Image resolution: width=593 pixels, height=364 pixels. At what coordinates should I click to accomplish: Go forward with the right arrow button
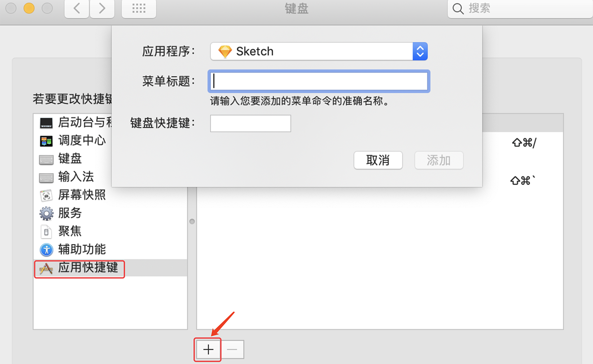click(x=102, y=9)
